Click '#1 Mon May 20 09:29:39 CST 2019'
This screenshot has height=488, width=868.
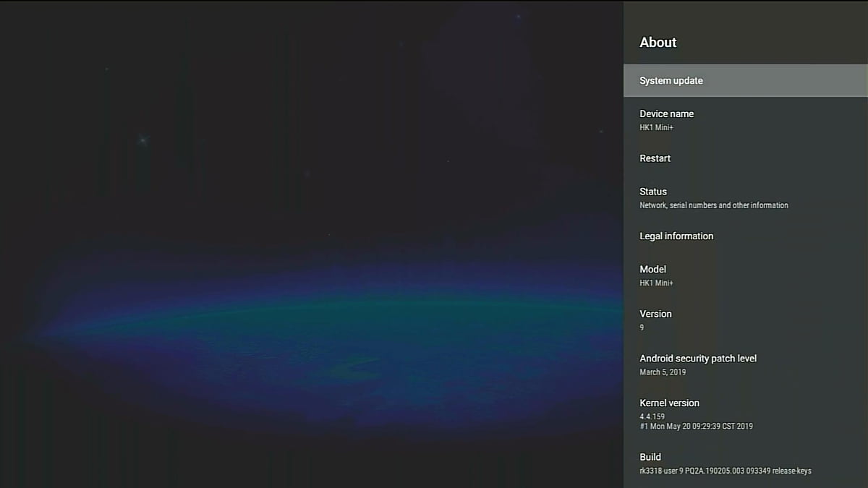pos(697,427)
